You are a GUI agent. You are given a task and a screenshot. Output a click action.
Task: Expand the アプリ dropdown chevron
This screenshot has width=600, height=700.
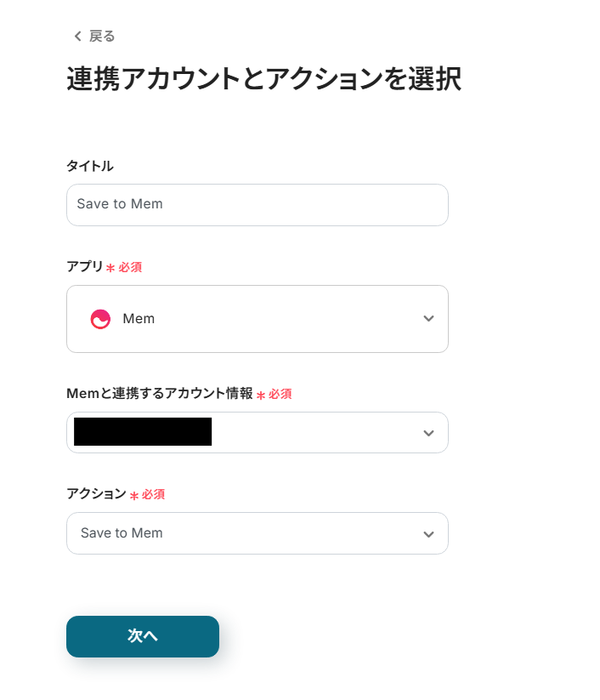click(x=428, y=319)
